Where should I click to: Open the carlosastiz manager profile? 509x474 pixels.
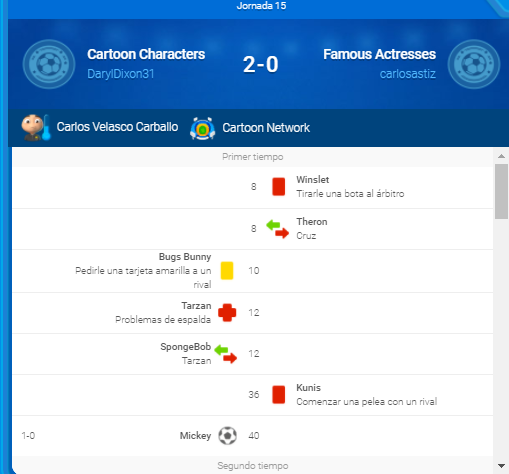[x=408, y=74]
